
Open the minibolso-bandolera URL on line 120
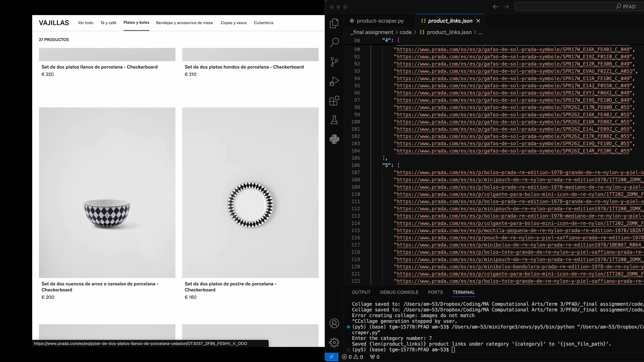click(x=520, y=267)
